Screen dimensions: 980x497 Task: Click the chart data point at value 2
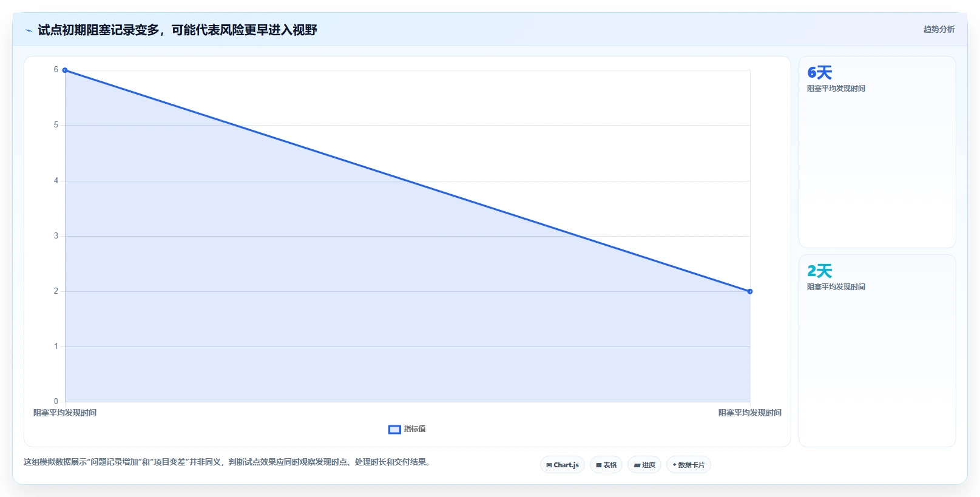click(750, 291)
